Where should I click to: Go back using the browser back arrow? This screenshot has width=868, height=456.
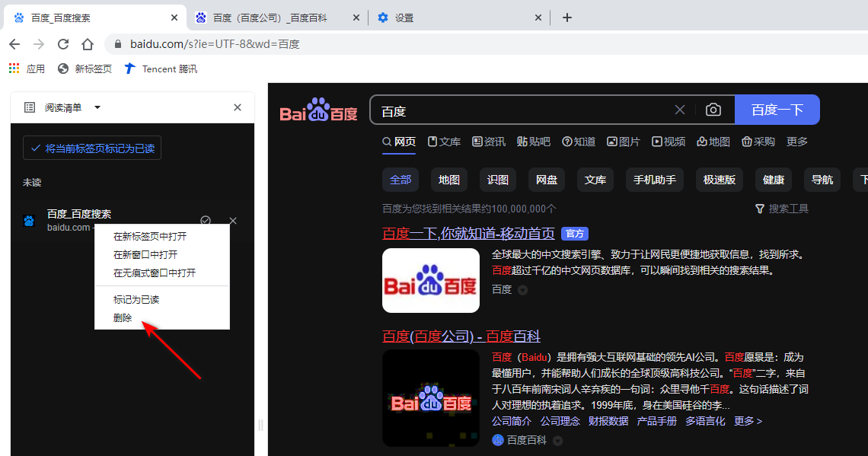pyautogui.click(x=15, y=44)
